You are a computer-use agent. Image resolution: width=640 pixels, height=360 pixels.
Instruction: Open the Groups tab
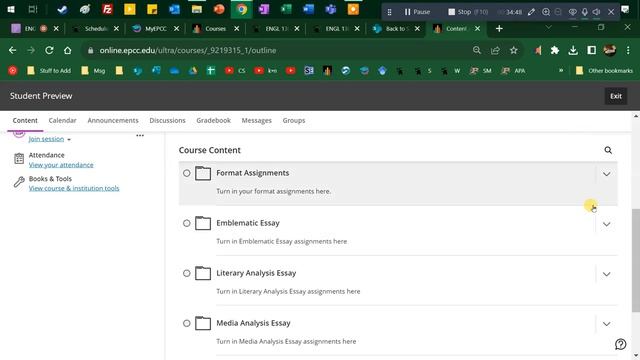pyautogui.click(x=294, y=120)
